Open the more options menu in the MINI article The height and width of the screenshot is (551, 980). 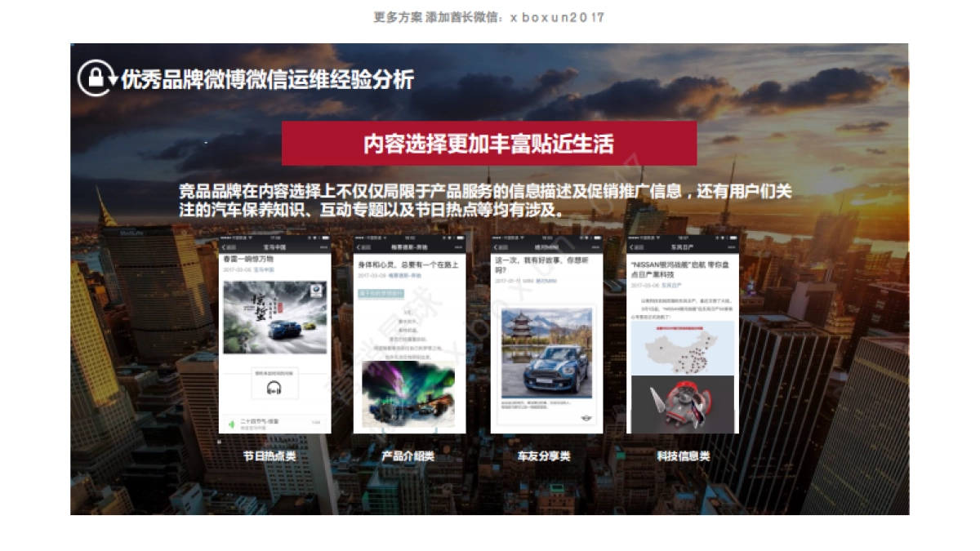click(594, 247)
